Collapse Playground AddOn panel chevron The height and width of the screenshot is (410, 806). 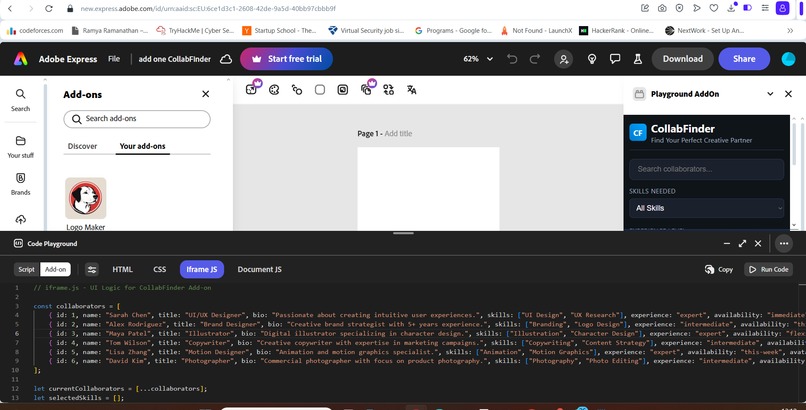tap(770, 94)
